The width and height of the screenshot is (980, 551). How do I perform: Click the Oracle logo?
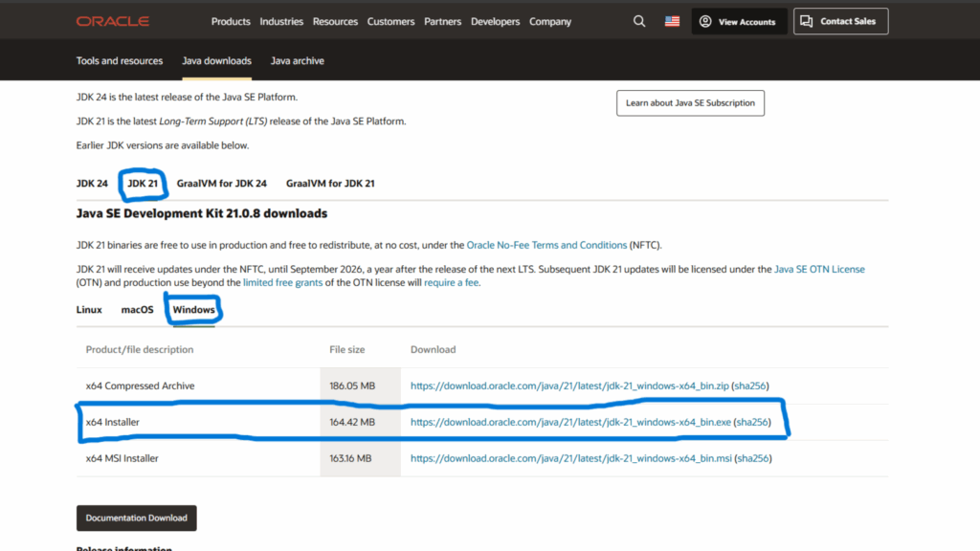pyautogui.click(x=113, y=21)
